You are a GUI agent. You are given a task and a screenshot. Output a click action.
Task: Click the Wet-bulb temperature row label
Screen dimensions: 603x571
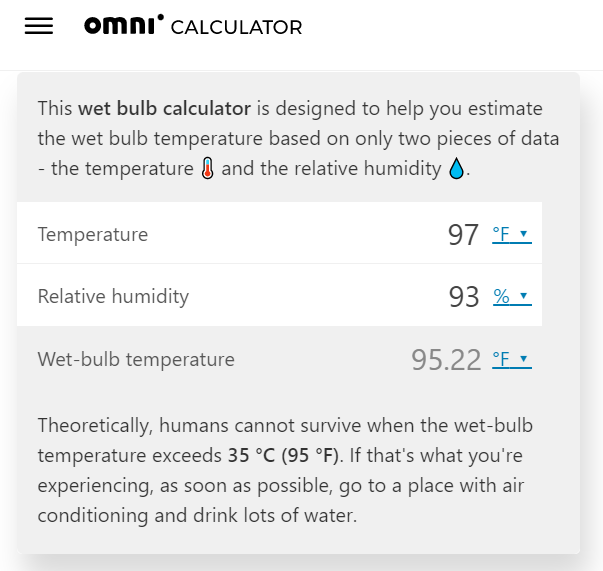point(136,359)
